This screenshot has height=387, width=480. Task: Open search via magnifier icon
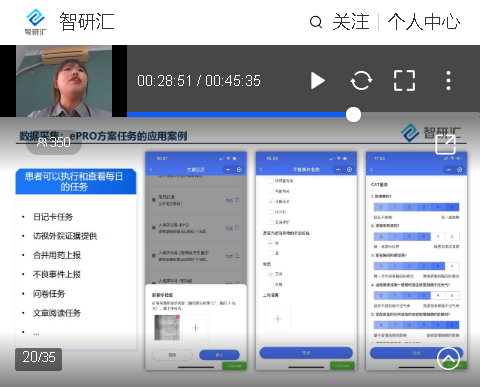tap(316, 22)
